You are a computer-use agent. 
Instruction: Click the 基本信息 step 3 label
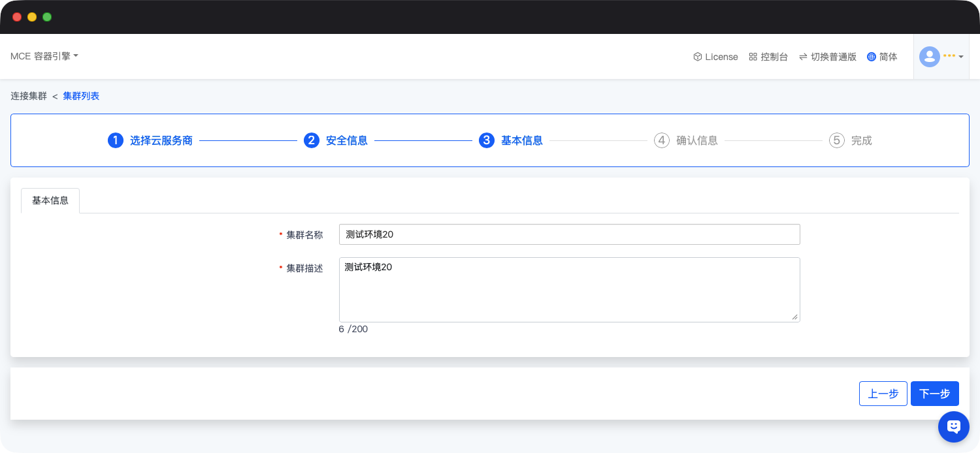click(x=521, y=140)
